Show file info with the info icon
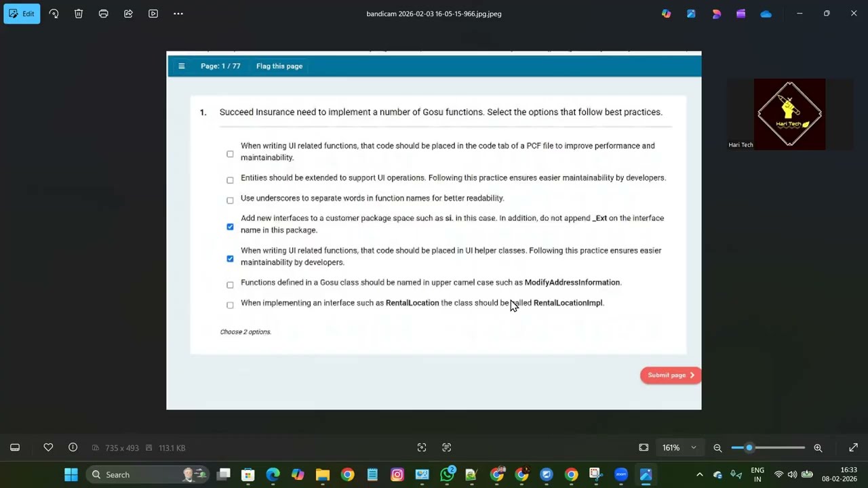 (x=73, y=447)
